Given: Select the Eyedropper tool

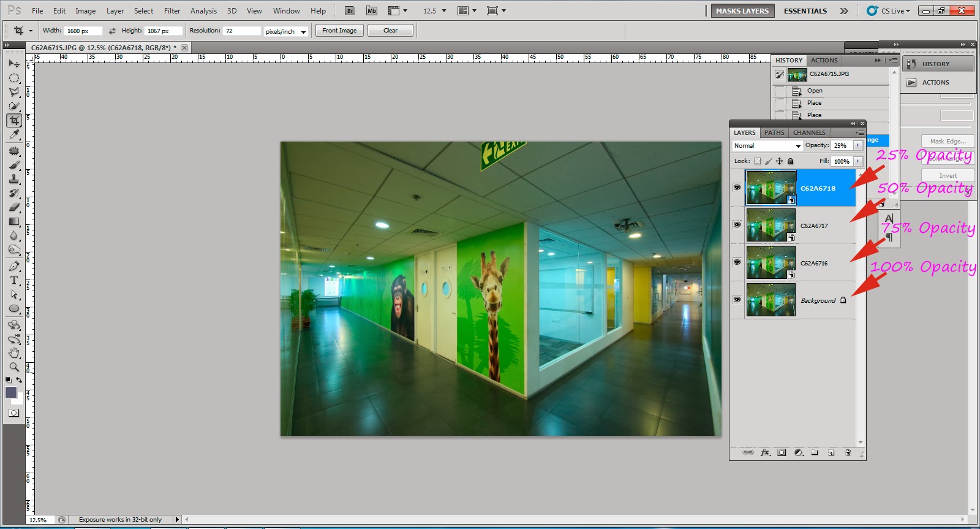Looking at the screenshot, I should click(14, 134).
